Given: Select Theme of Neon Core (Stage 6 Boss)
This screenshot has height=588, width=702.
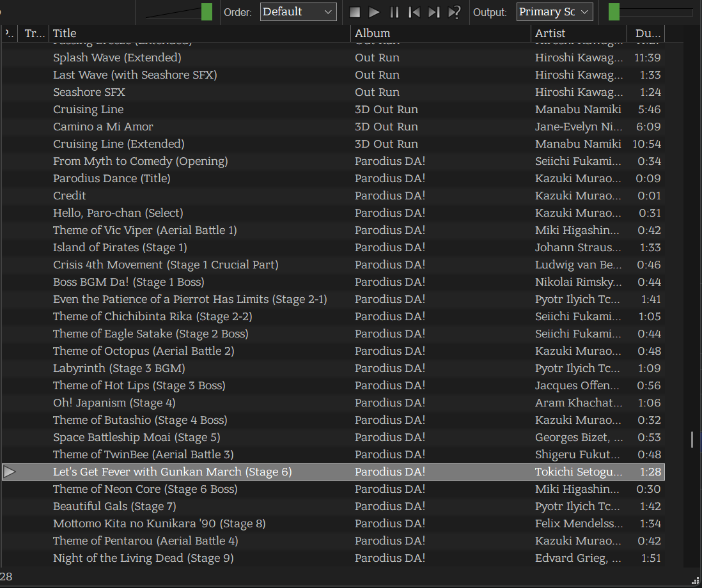Looking at the screenshot, I should pyautogui.click(x=146, y=489).
